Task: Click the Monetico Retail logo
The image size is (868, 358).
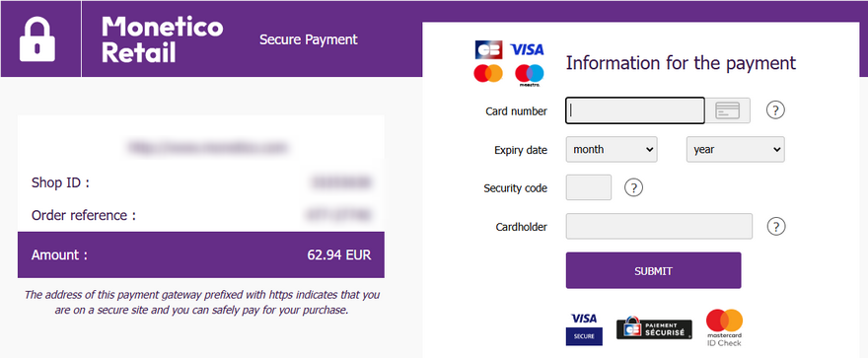Action: coord(162,39)
